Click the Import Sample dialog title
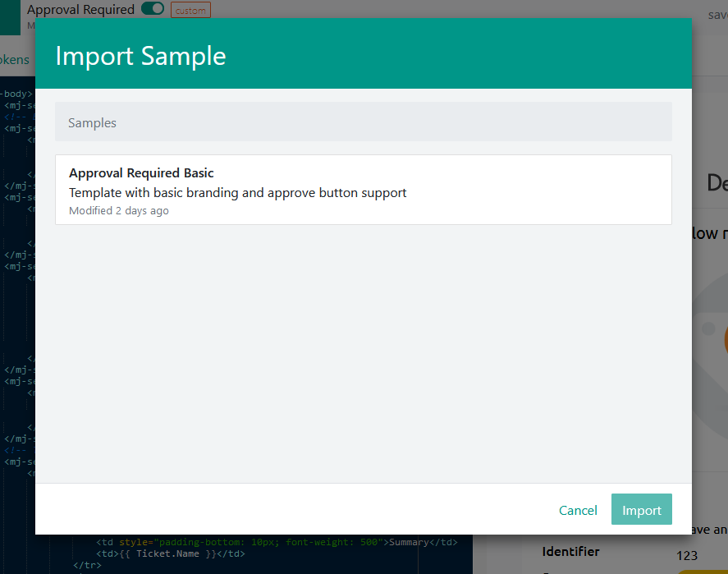The image size is (728, 574). click(x=140, y=56)
